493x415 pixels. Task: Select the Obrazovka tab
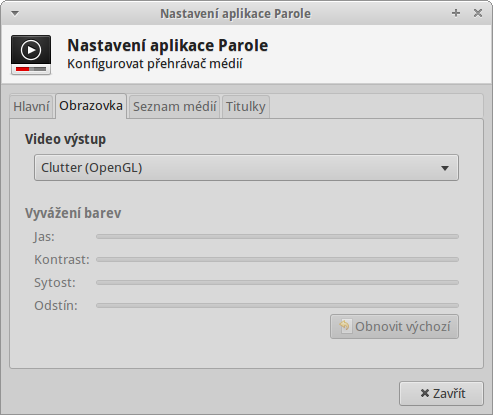(x=91, y=106)
